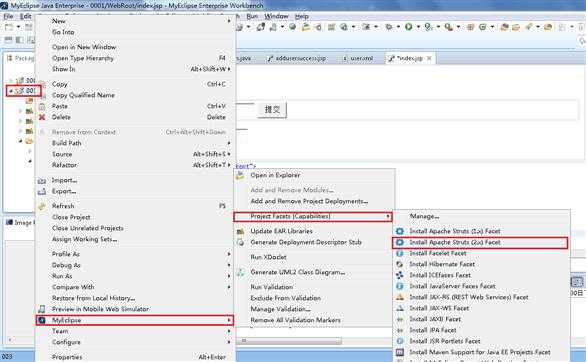Expand the Team submenu arrow
586x362 pixels.
coord(229,331)
